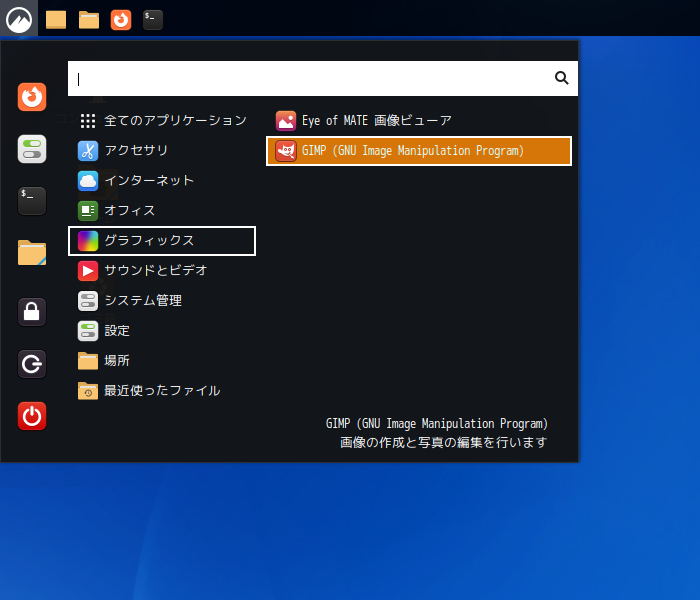This screenshot has height=600, width=700.
Task: Click the rainbow グラフィックス category icon
Action: (x=88, y=241)
